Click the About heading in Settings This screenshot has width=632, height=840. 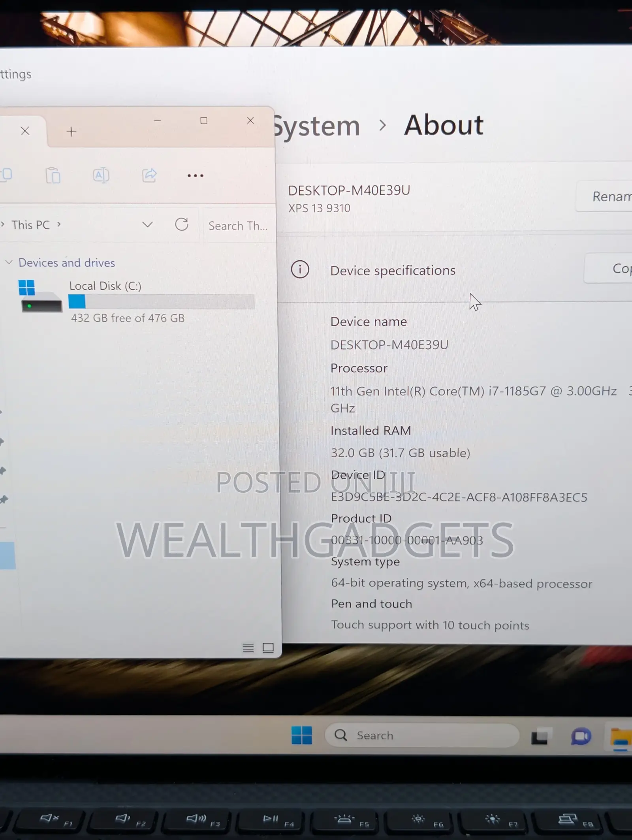click(444, 125)
